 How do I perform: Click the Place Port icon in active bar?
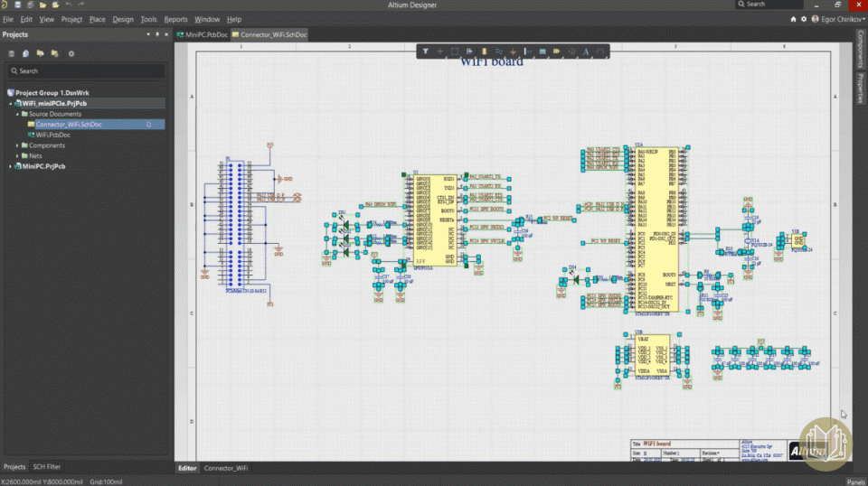click(x=557, y=51)
